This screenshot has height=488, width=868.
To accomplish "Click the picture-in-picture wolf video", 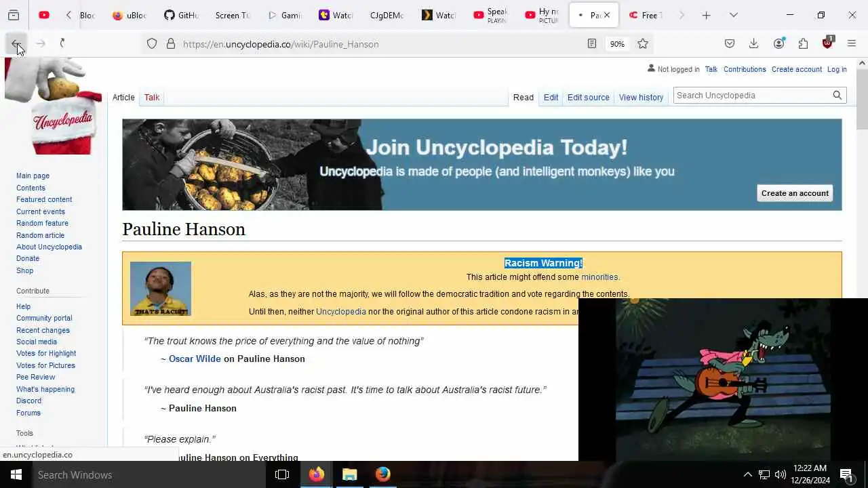I will point(723,380).
